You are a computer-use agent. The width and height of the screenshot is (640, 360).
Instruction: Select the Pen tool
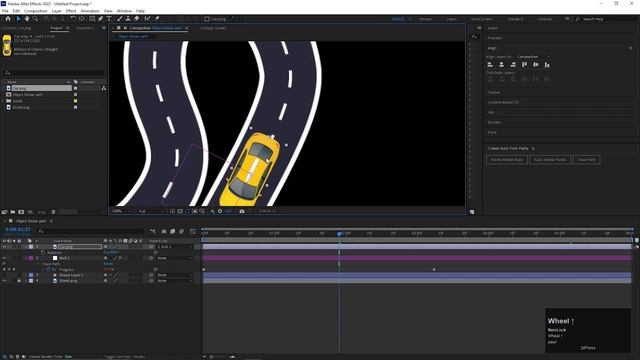pos(100,19)
